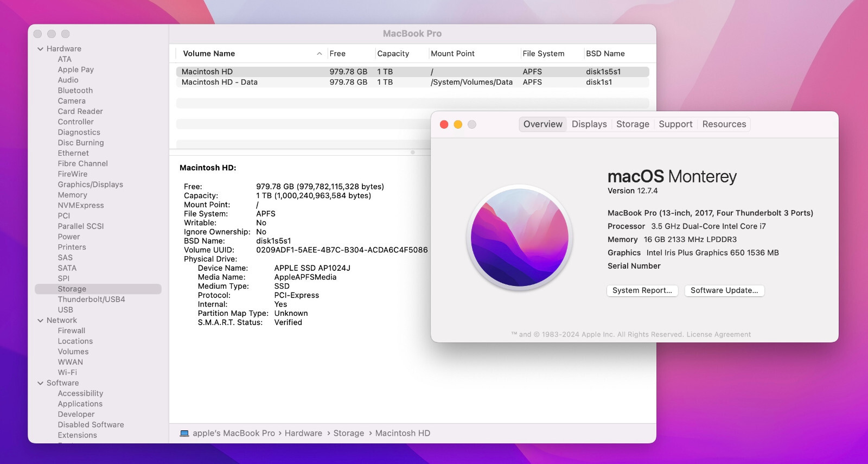Screen dimensions: 868x464
Task: Select Wi-Fi under Network
Action: tap(67, 372)
